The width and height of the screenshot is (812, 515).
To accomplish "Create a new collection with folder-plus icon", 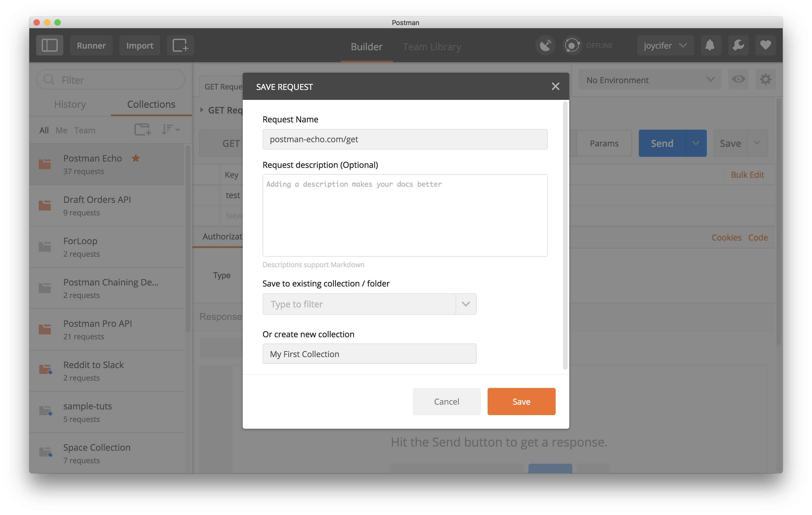I will pos(143,129).
